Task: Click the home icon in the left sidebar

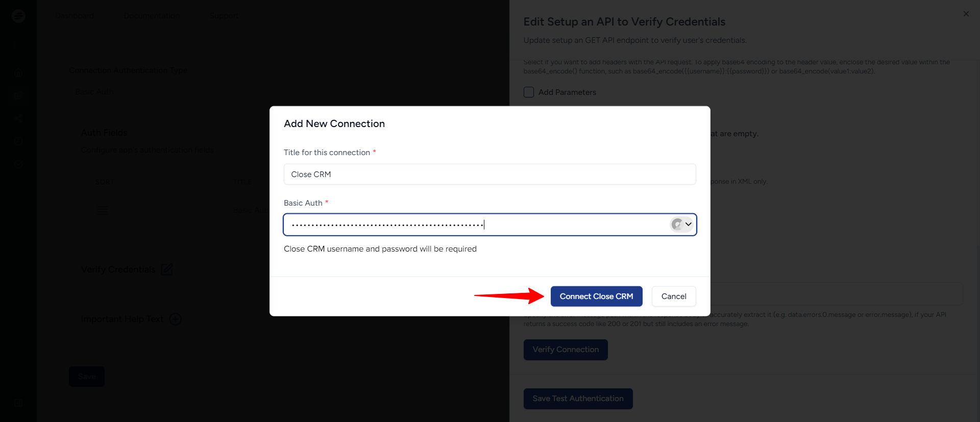Action: pos(18,73)
